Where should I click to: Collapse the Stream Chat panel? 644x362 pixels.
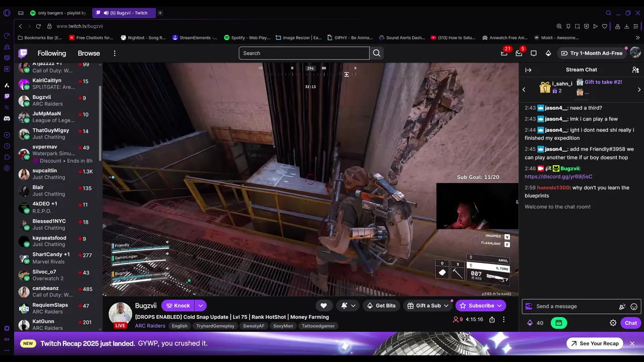[528, 70]
